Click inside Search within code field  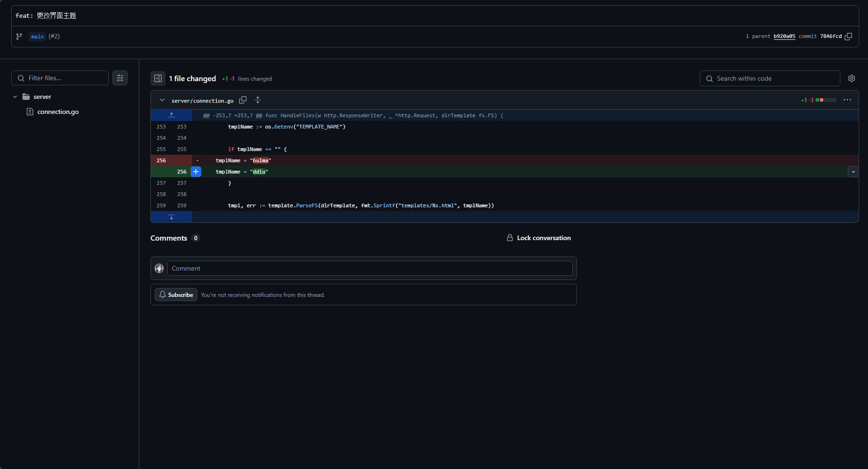pyautogui.click(x=770, y=78)
